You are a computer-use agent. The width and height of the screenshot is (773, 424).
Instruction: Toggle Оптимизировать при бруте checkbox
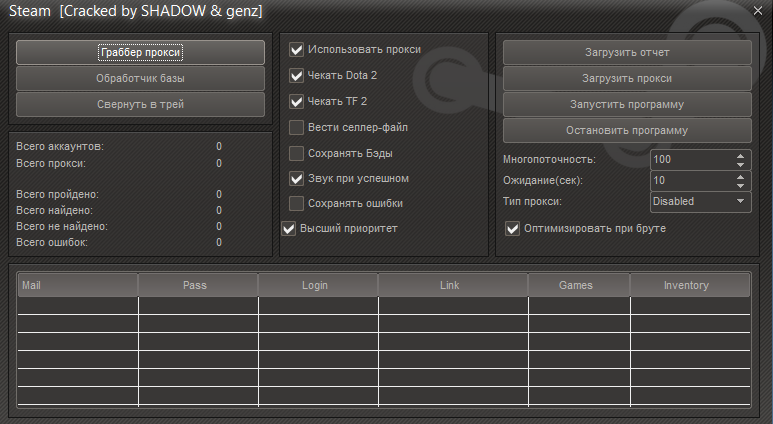pos(513,228)
